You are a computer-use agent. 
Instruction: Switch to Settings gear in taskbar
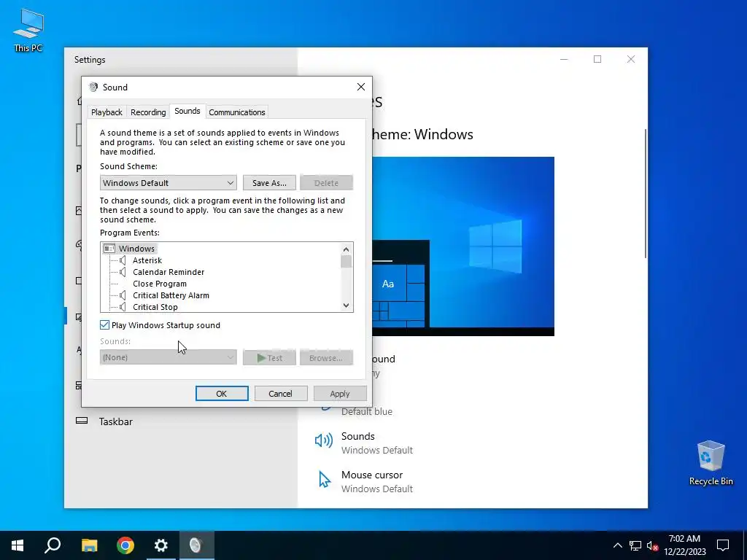point(161,545)
